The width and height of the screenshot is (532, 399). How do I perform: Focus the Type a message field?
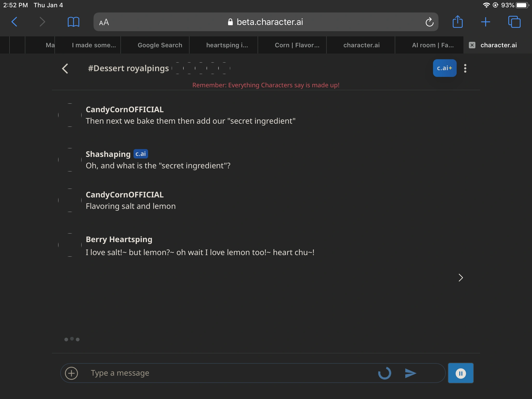[229, 373]
